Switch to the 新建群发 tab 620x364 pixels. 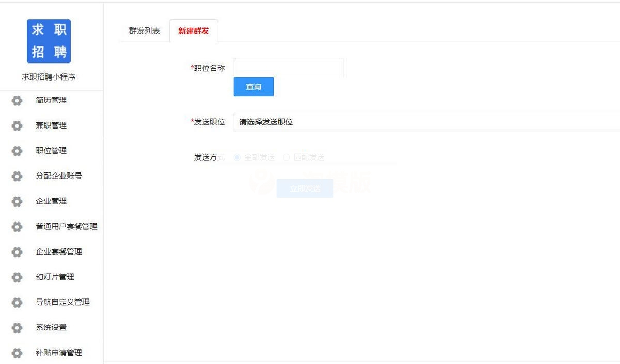(194, 31)
